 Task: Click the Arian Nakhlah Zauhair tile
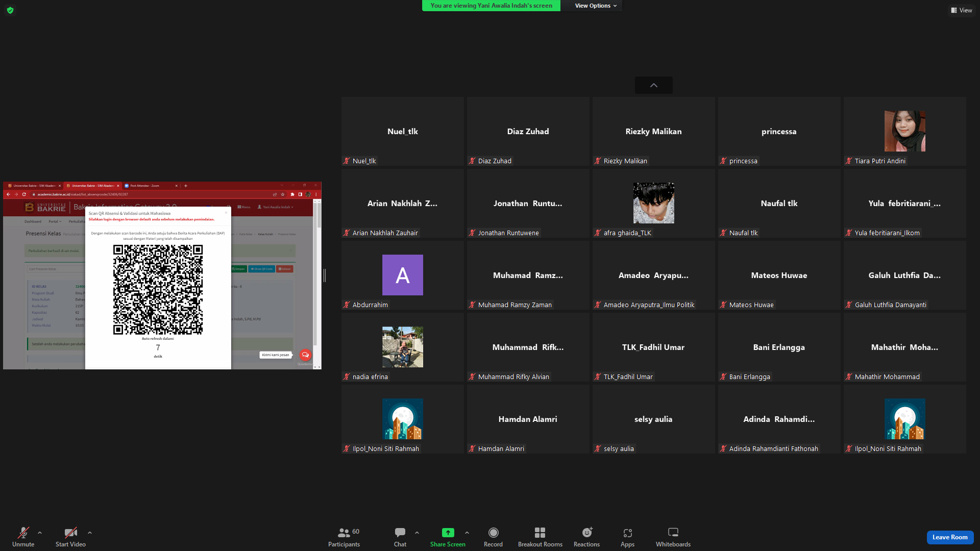[402, 203]
